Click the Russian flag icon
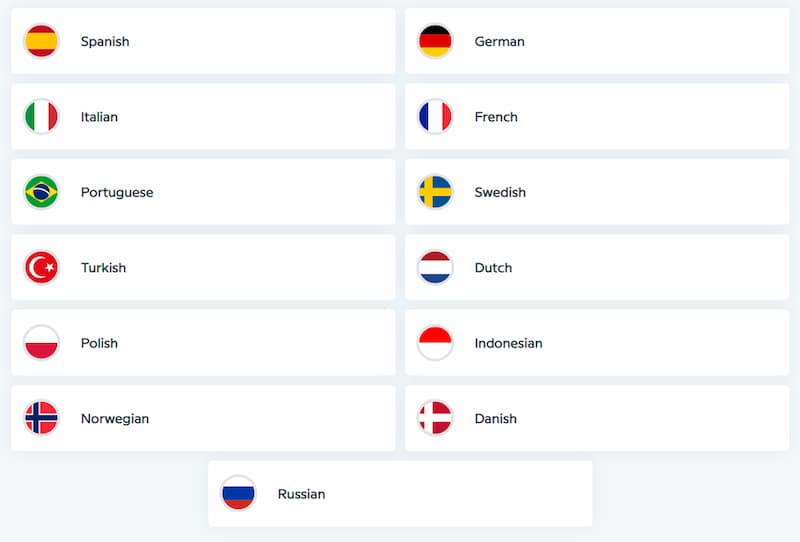The width and height of the screenshot is (800, 542). pos(238,494)
